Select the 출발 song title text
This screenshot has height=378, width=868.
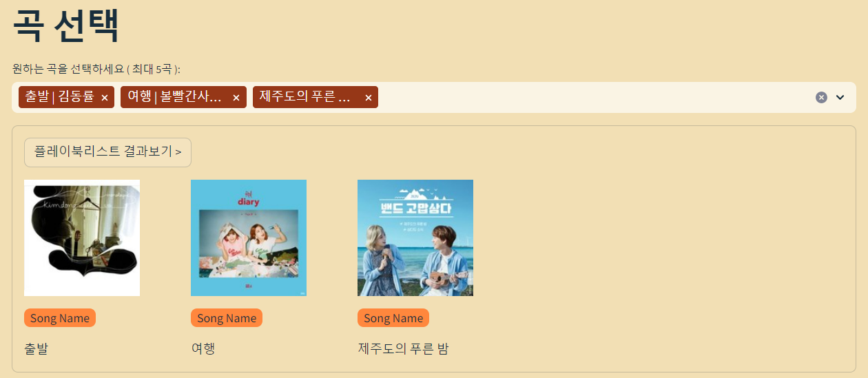37,348
